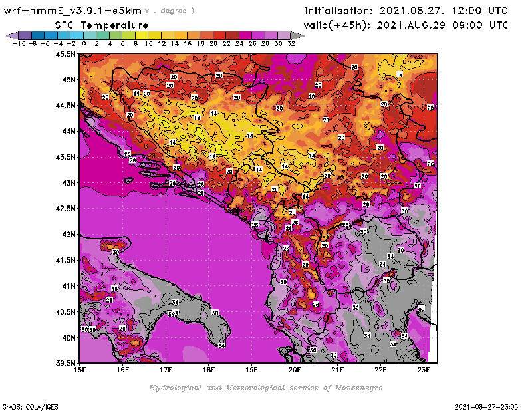Click the 45.5N latitude label

click(x=65, y=54)
